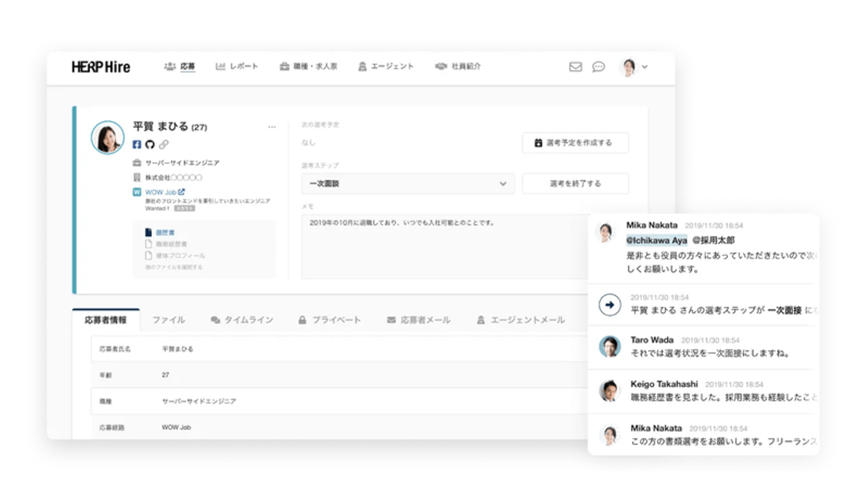Click the building icon beside 株式会社
The width and height of the screenshot is (868, 497).
tap(137, 177)
